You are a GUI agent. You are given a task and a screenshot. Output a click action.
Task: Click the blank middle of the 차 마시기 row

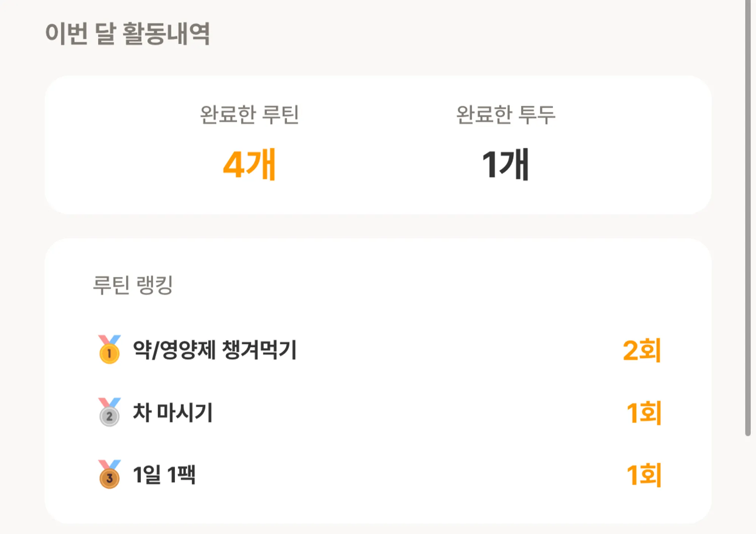416,412
